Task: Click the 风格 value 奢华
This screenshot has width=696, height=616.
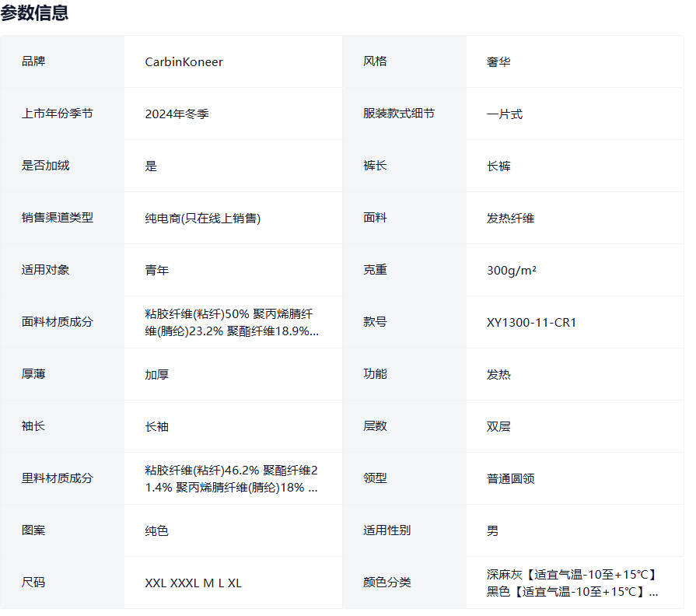Action: point(498,62)
